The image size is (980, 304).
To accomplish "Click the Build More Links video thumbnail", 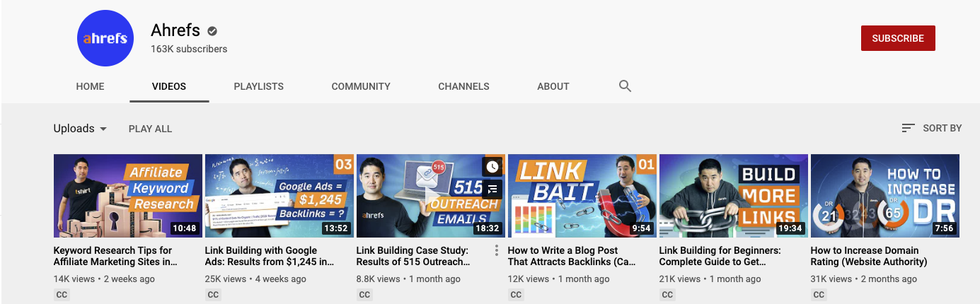I will [733, 196].
